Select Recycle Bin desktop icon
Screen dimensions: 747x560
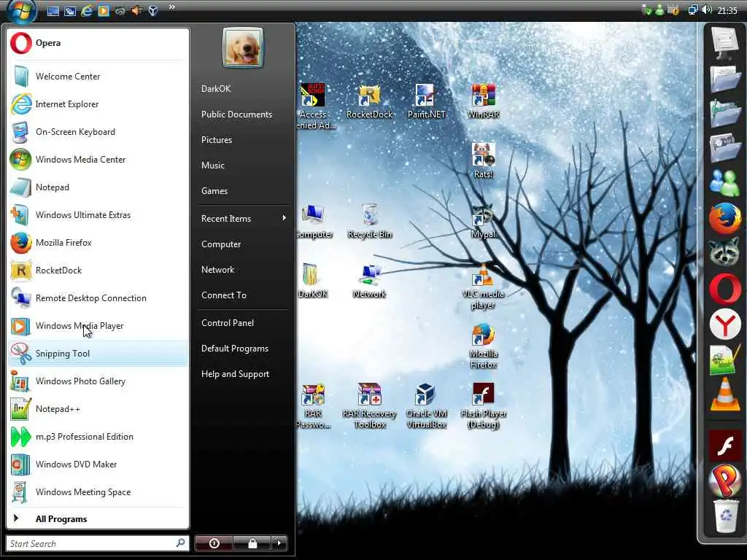(x=370, y=221)
